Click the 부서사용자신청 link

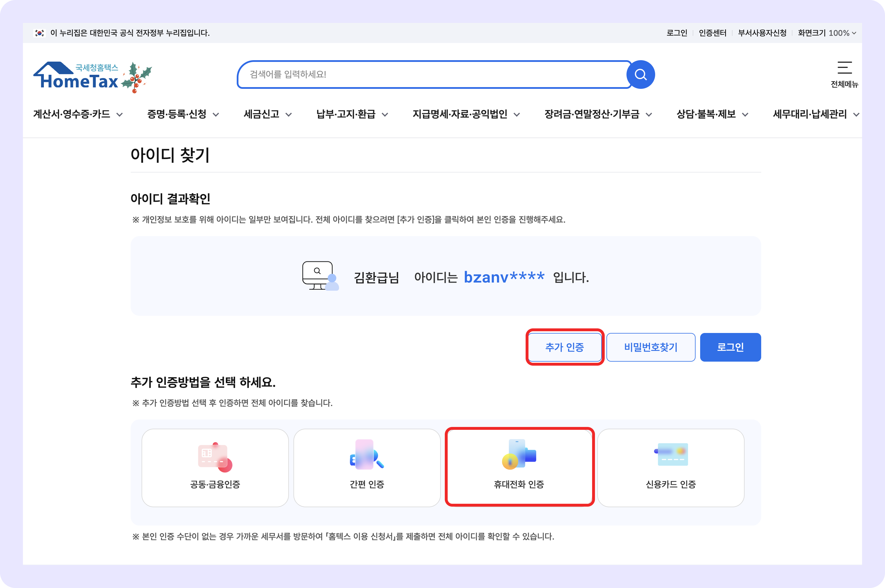pos(762,33)
